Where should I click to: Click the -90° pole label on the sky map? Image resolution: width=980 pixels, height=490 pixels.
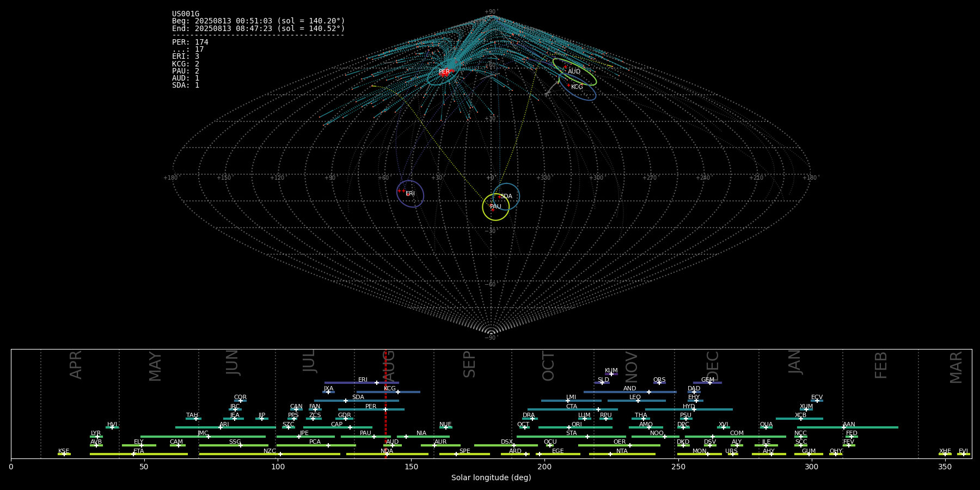click(491, 338)
